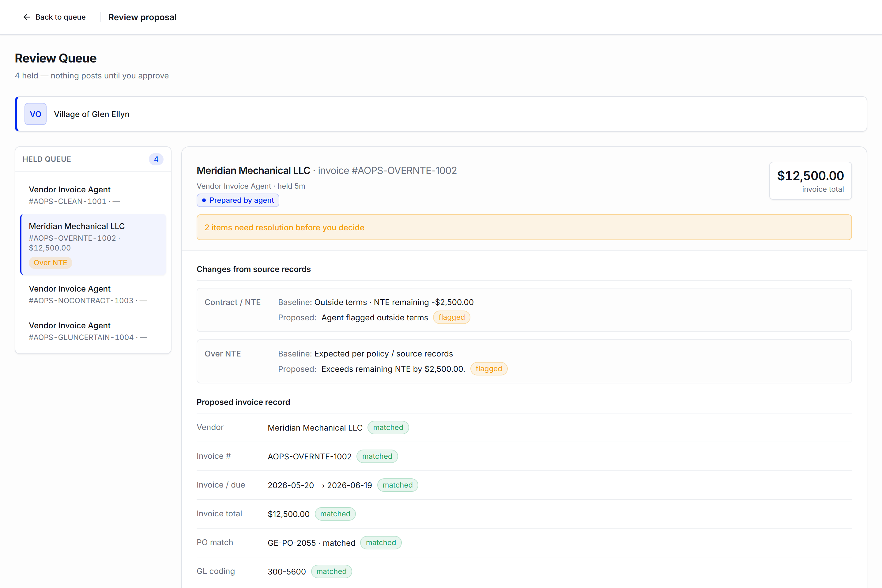The image size is (882, 588).
Task: Click the back arrow icon
Action: click(x=27, y=17)
